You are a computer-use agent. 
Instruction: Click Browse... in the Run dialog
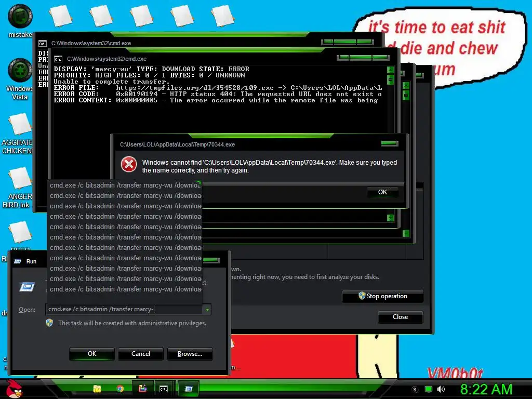click(x=190, y=354)
